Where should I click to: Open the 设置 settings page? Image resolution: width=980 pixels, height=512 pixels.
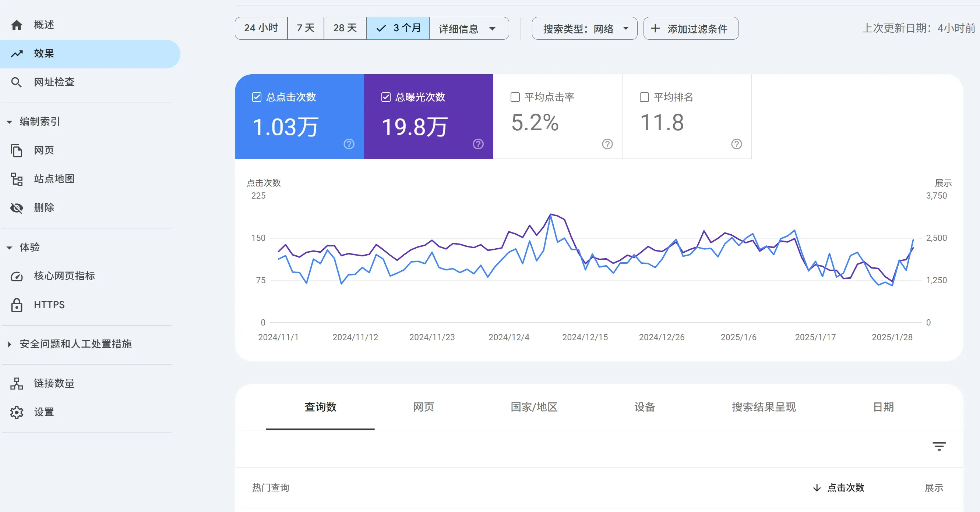pos(43,412)
